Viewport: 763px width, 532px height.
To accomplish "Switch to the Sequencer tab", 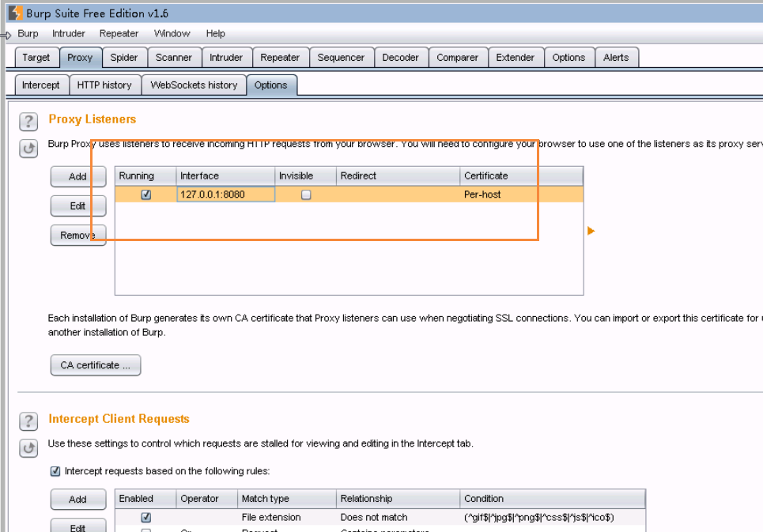I will click(x=341, y=58).
